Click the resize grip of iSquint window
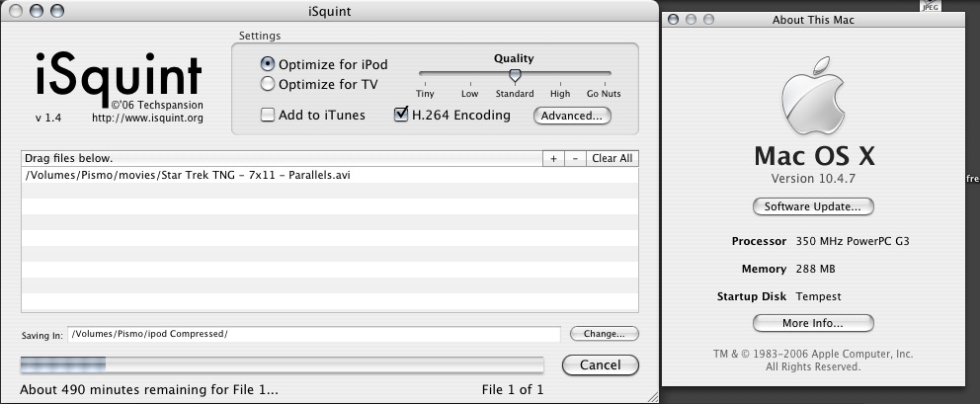 pyautogui.click(x=652, y=396)
